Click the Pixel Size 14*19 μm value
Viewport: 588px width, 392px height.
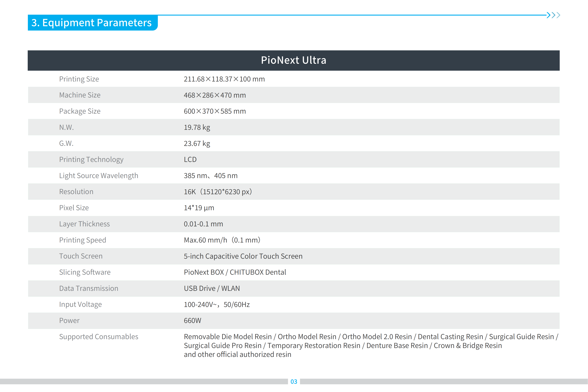[x=199, y=208]
